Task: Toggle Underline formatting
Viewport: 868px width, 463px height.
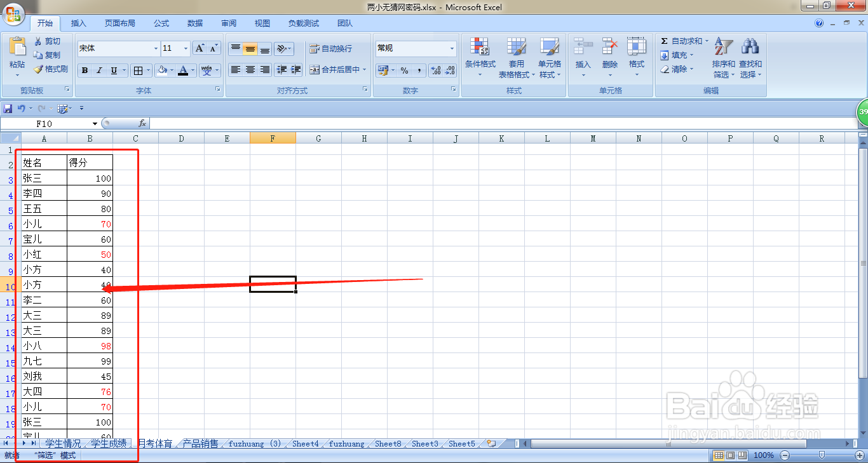Action: [114, 70]
